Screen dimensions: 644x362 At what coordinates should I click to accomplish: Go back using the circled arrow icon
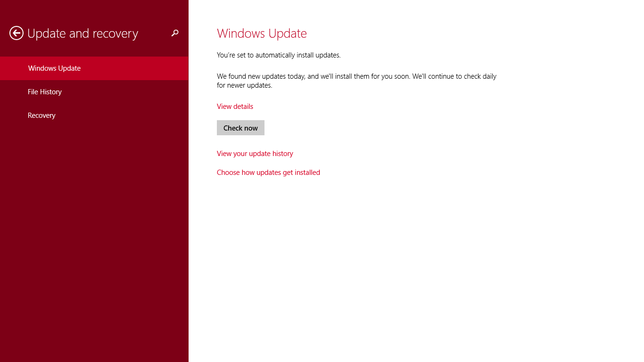click(x=17, y=33)
